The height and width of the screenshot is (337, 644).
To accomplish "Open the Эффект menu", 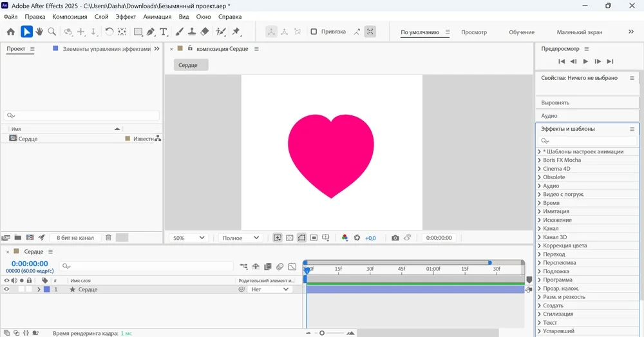I will click(126, 17).
